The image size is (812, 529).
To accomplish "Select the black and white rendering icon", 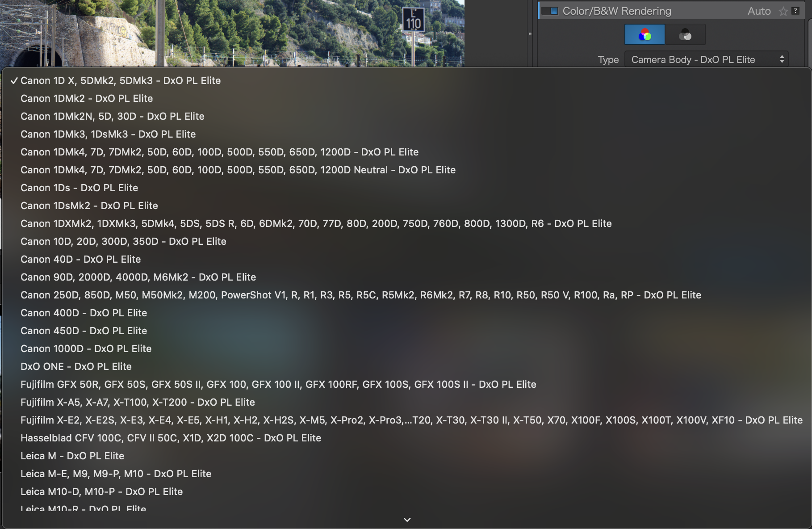I will tap(685, 35).
